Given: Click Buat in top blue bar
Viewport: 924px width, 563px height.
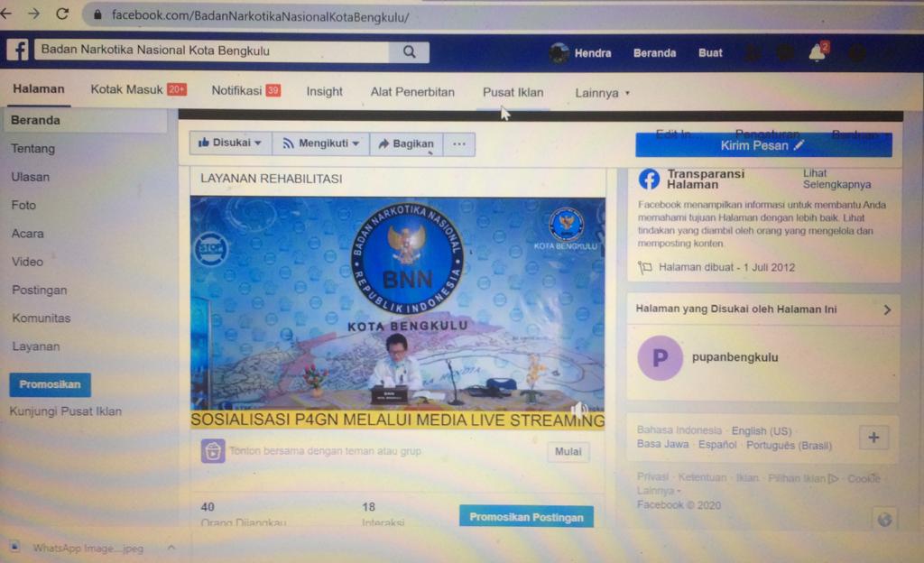Looking at the screenshot, I should 710,53.
